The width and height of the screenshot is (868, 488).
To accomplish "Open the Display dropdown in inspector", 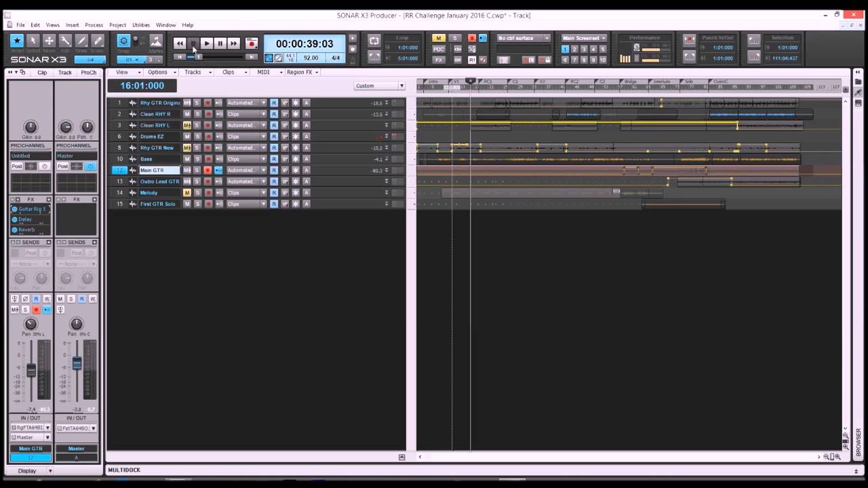I will [x=31, y=471].
